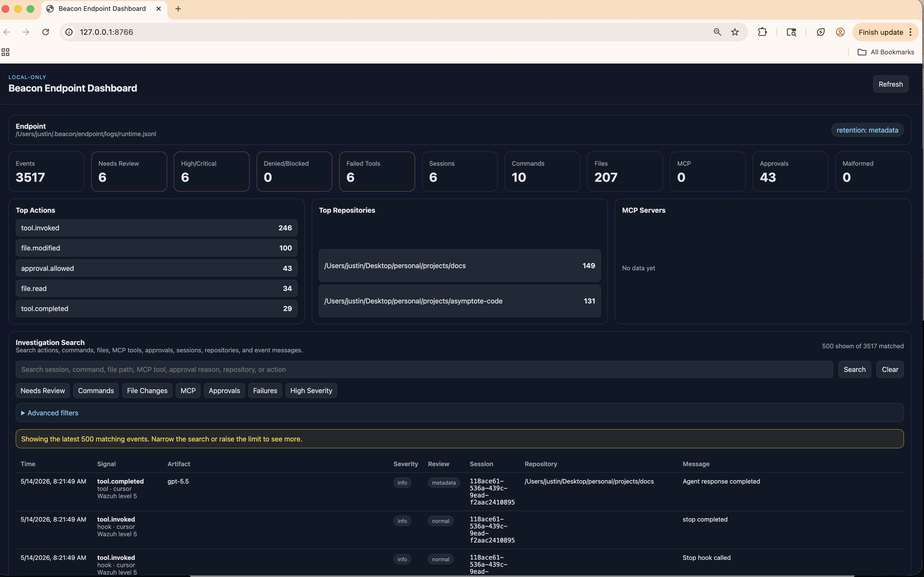Select the file.modified action row
924x577 pixels.
[156, 248]
